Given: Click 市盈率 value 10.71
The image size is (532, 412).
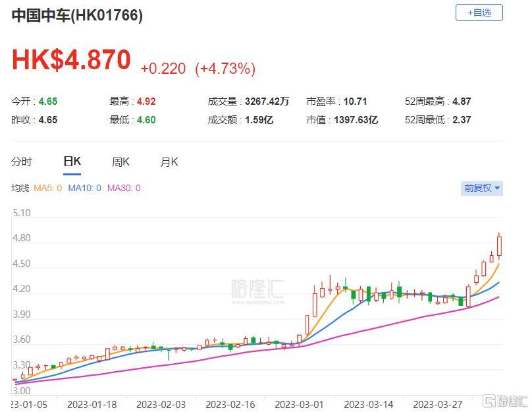Looking at the screenshot, I should pos(356,102).
